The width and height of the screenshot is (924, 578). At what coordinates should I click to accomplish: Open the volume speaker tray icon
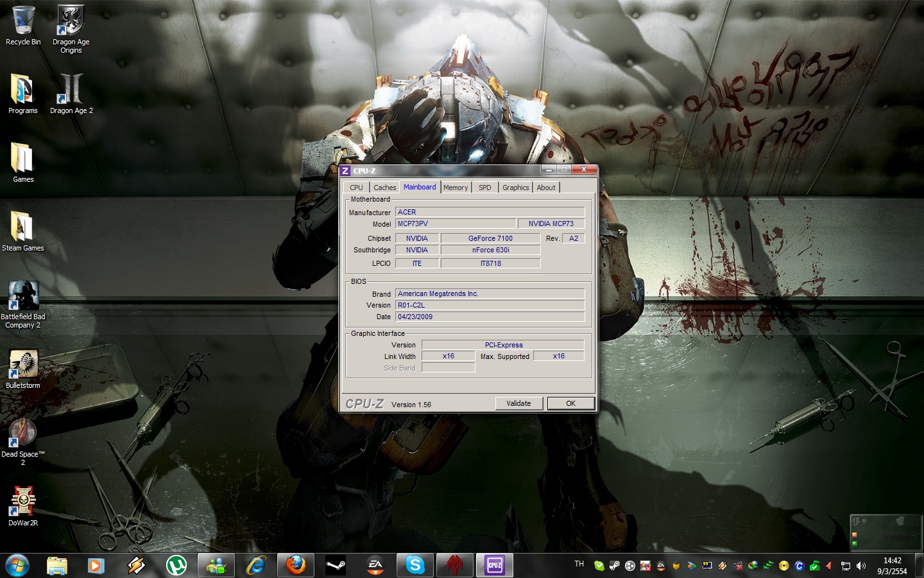tap(861, 566)
